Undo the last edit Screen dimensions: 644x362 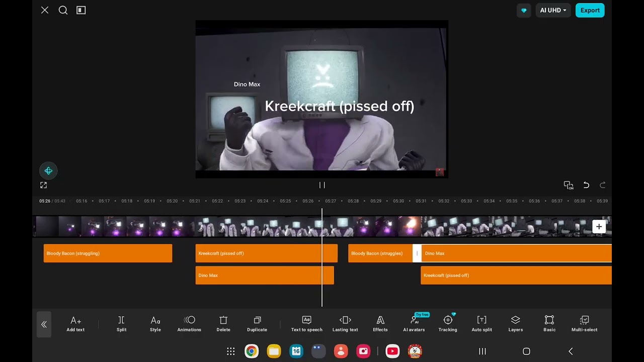click(x=586, y=185)
